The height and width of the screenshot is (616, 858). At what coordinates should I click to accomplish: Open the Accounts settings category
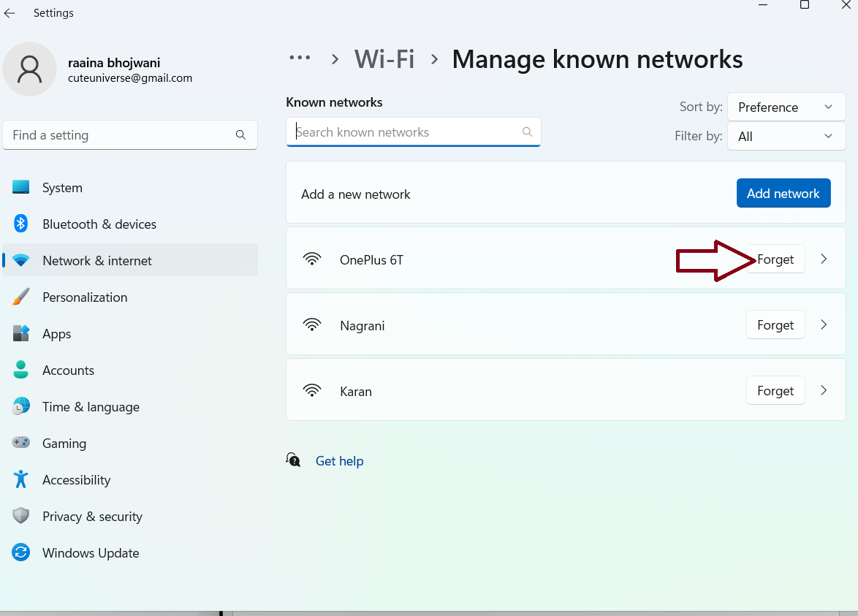[68, 370]
